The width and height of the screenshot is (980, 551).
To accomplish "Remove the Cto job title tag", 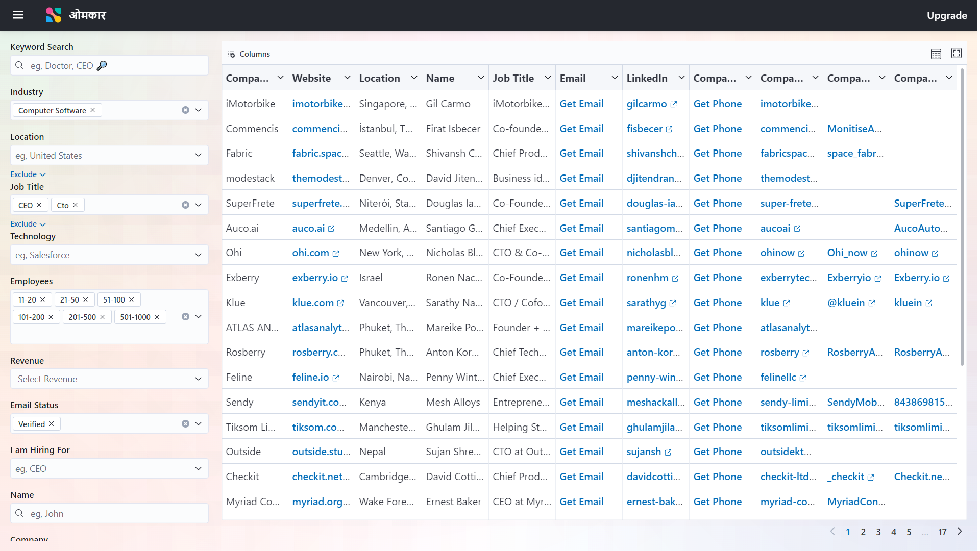I will click(x=76, y=205).
